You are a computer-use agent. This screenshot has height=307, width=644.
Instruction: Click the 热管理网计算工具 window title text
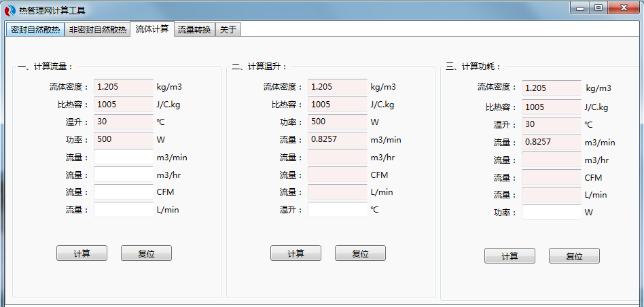[x=52, y=11]
